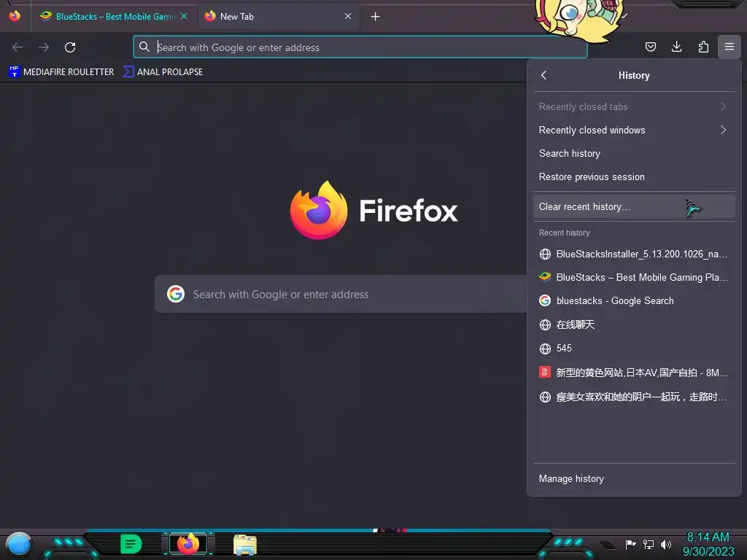Screen dimensions: 747x560
Task: Select Restore previous session
Action: (634, 176)
